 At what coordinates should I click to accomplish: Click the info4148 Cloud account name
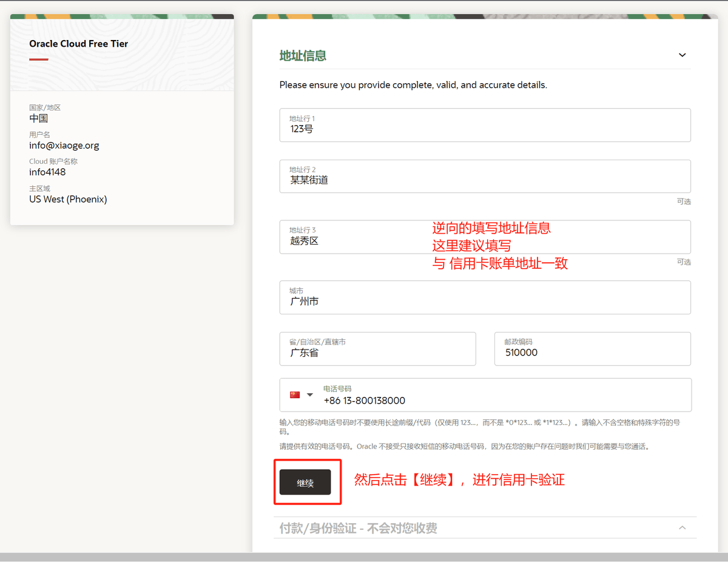click(x=47, y=172)
